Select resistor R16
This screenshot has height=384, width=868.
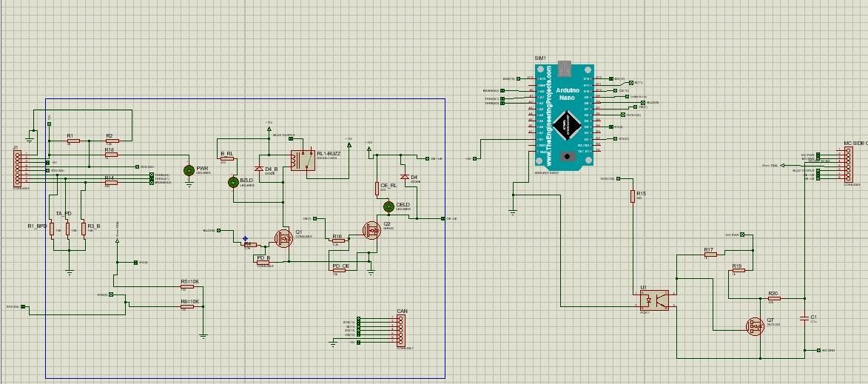tap(338, 240)
